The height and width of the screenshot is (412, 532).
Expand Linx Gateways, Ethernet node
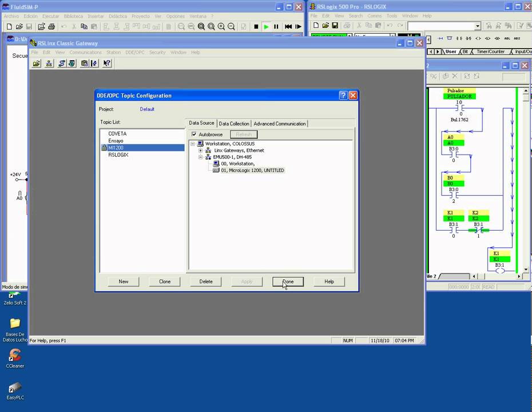pyautogui.click(x=201, y=150)
